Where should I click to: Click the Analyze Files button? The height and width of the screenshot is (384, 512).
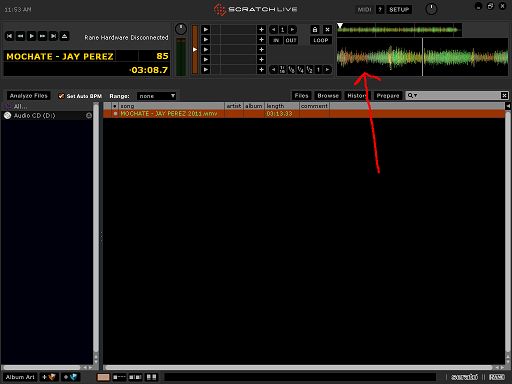click(x=29, y=96)
